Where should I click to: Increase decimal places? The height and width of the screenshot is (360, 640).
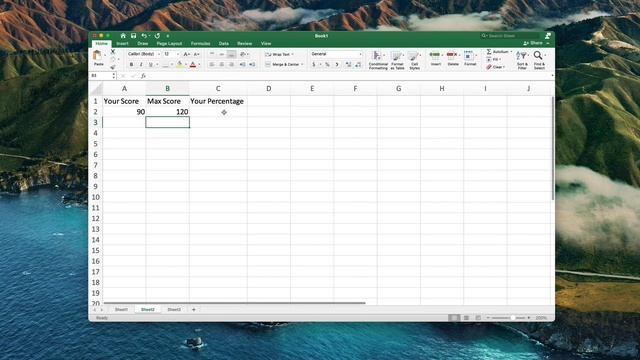tap(348, 64)
